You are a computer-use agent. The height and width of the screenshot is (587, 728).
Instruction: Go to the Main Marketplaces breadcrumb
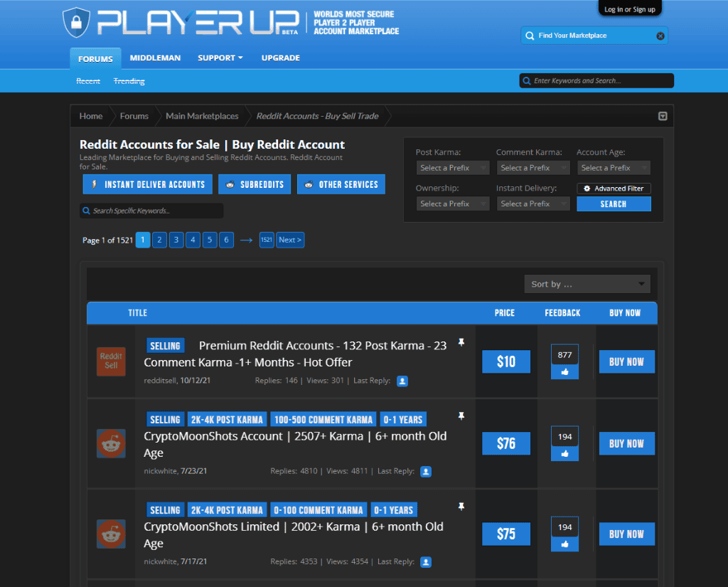(x=202, y=116)
